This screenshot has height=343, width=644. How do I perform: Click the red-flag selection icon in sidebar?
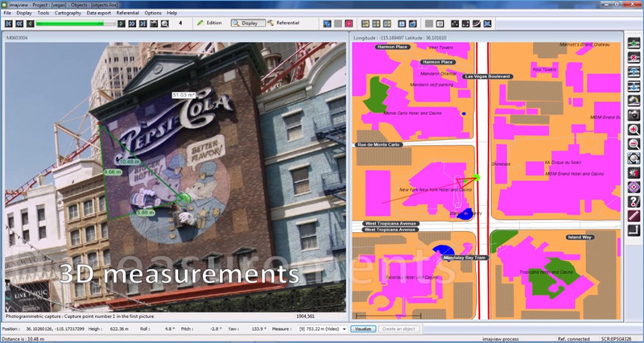click(634, 173)
